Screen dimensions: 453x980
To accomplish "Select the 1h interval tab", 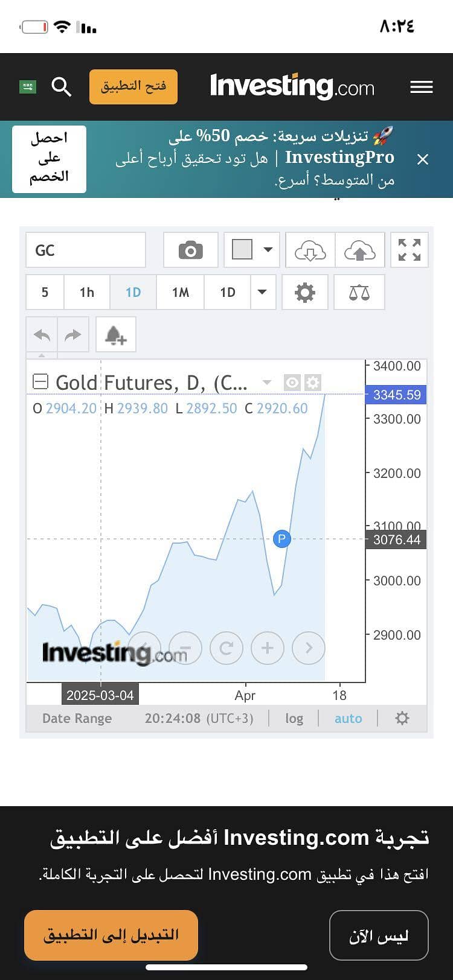I will click(87, 293).
